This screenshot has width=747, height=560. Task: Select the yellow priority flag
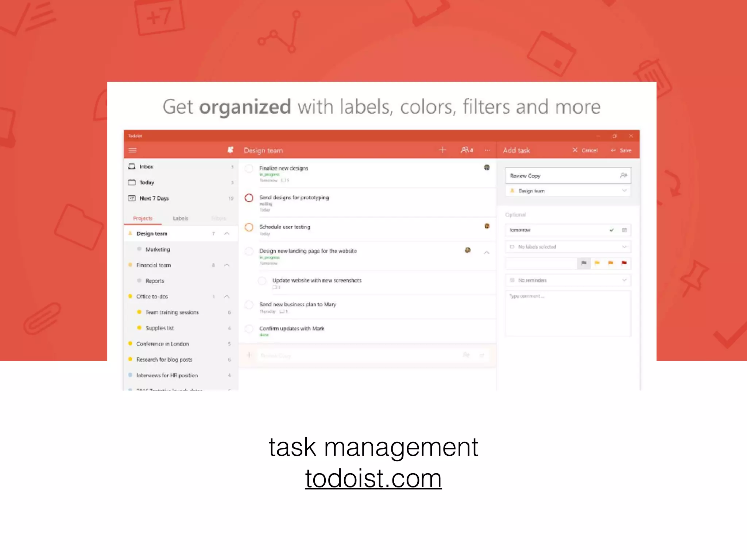coord(597,263)
